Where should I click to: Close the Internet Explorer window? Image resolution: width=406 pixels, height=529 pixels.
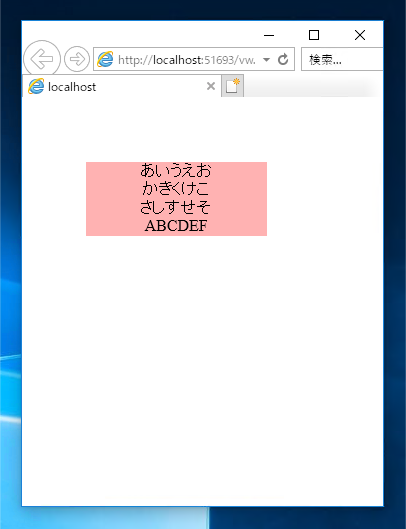[x=360, y=35]
